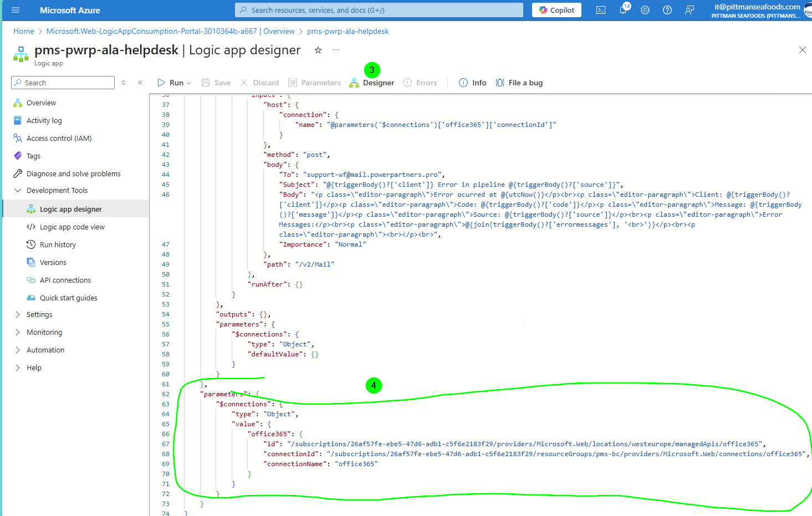Open Logic app code view
Viewport: 812px width, 516px height.
72,227
